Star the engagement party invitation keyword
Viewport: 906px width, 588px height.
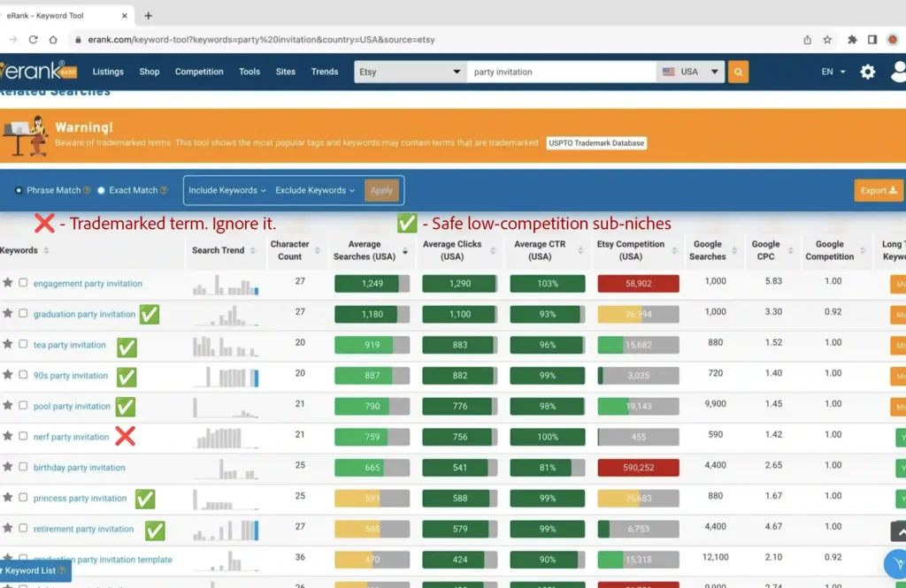coord(8,284)
